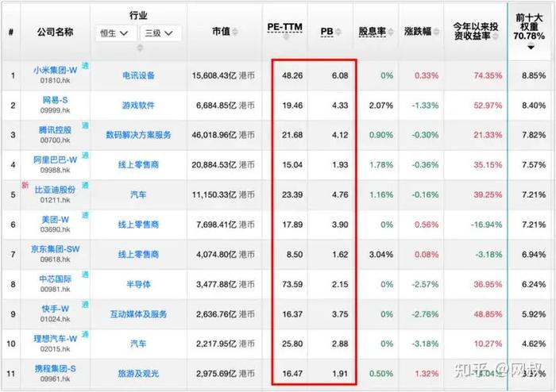
Task: Open 线上零售商 industry for 京东集团-SW row
Action: (139, 254)
